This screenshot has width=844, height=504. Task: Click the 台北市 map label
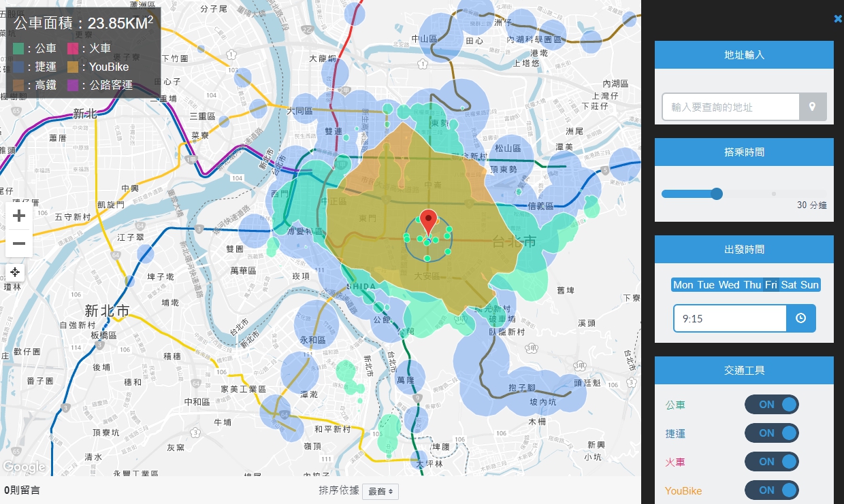coord(514,241)
